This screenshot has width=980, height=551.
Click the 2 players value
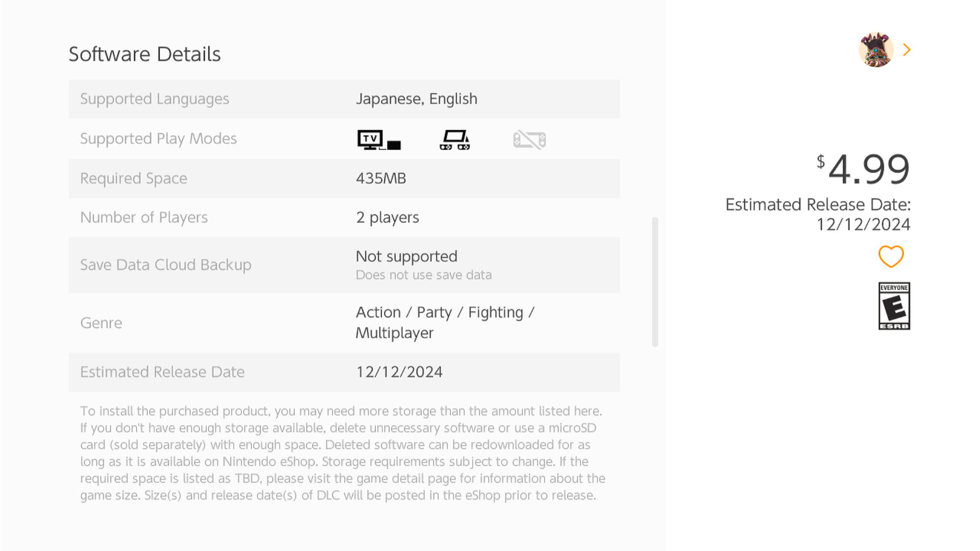tap(387, 218)
